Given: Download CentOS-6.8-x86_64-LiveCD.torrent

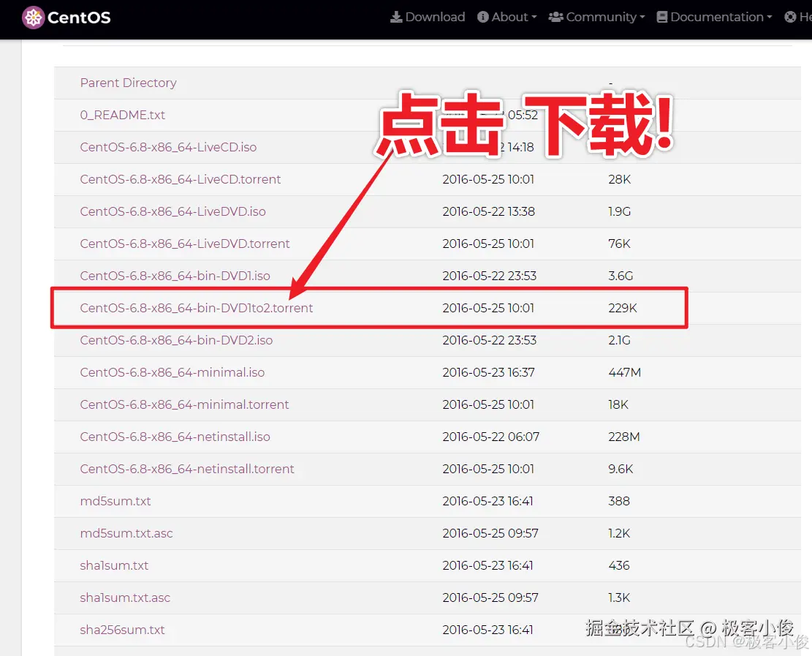Looking at the screenshot, I should pos(181,179).
